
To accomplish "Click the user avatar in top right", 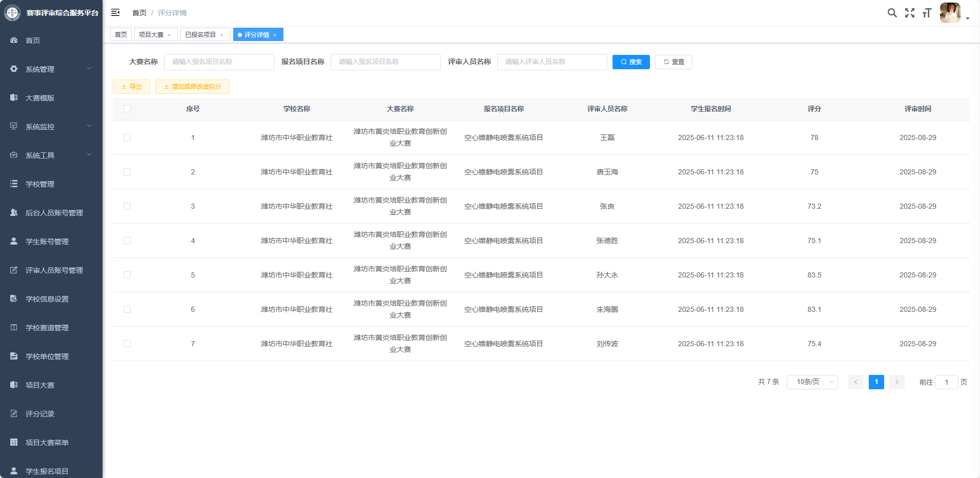I will (x=950, y=13).
